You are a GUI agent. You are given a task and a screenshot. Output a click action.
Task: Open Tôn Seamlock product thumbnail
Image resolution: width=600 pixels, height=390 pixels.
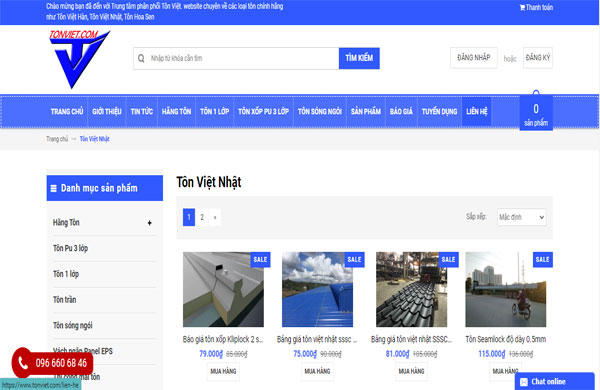pyautogui.click(x=505, y=289)
